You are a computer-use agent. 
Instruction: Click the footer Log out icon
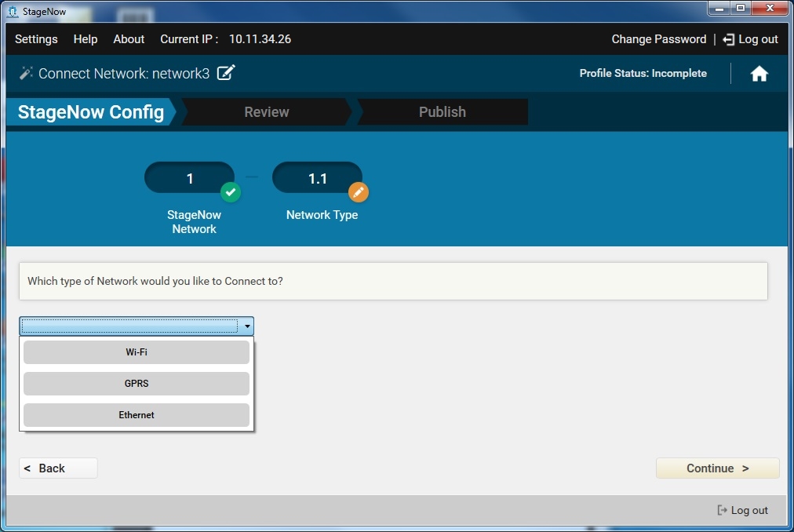pos(723,510)
